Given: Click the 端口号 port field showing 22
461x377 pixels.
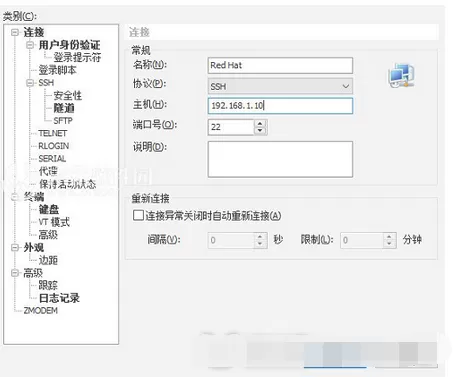Looking at the screenshot, I should pos(231,127).
